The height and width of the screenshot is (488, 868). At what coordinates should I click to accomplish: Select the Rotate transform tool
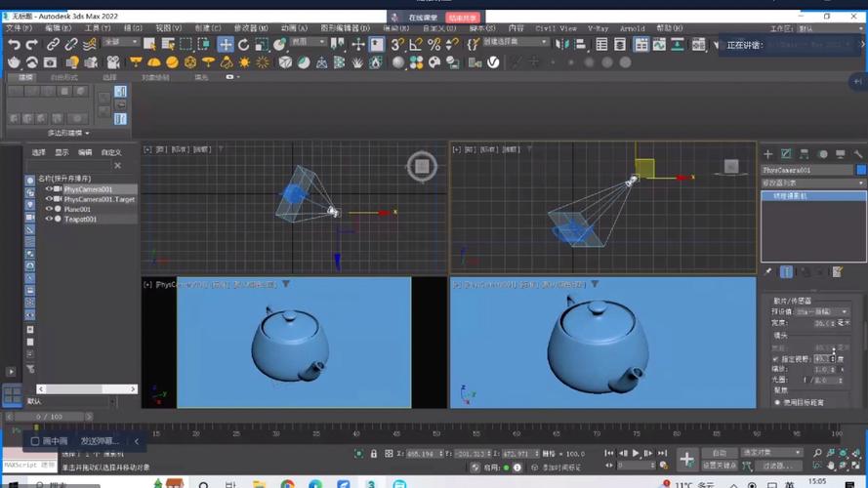pyautogui.click(x=244, y=44)
